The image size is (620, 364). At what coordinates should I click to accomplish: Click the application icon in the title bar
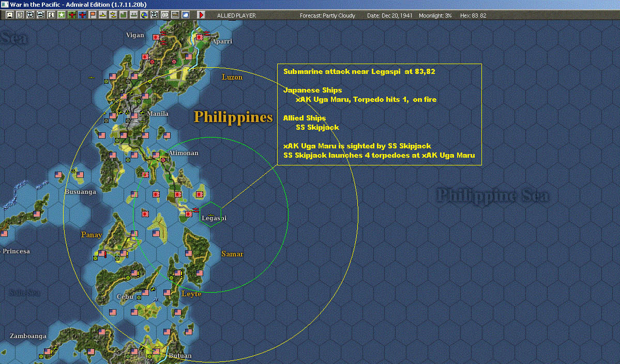[5, 4]
